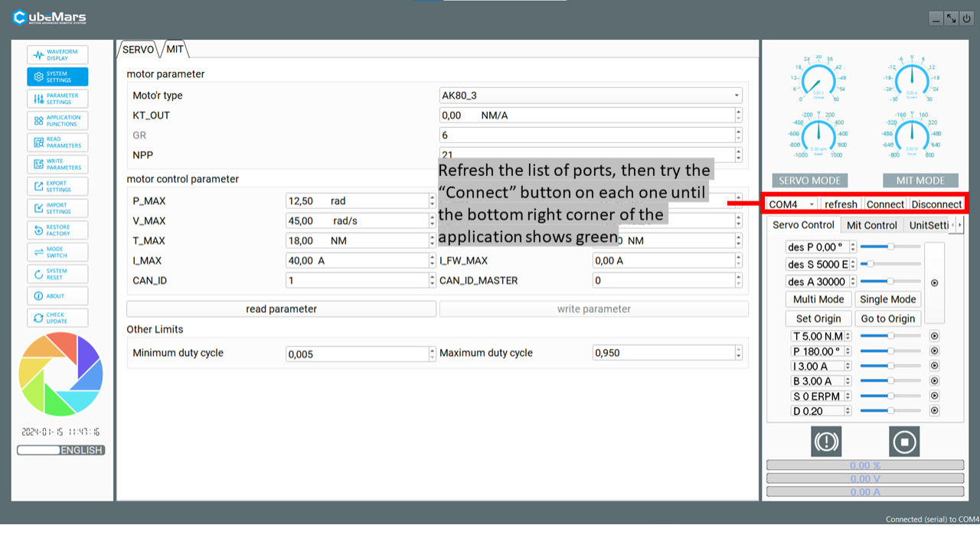This screenshot has width=980, height=551.
Task: Select Restore Factory in the sidebar
Action: coord(57,230)
